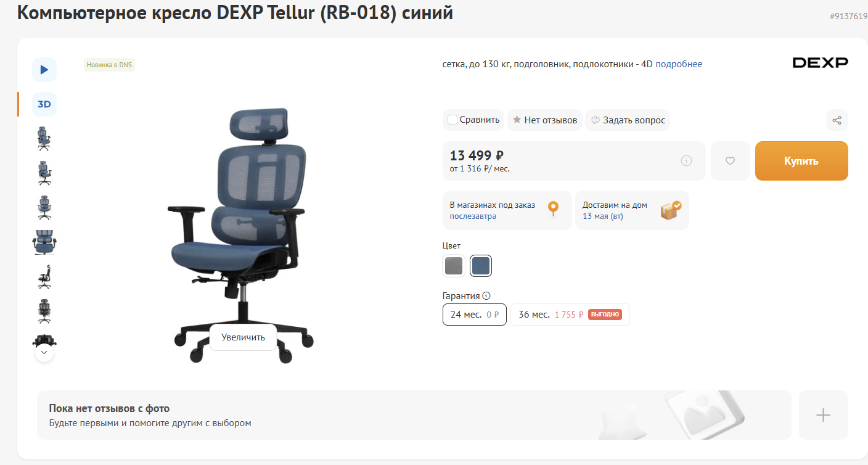Viewport: 868px width, 465px height.
Task: Click Увеличить to enlarge image
Action: click(243, 337)
